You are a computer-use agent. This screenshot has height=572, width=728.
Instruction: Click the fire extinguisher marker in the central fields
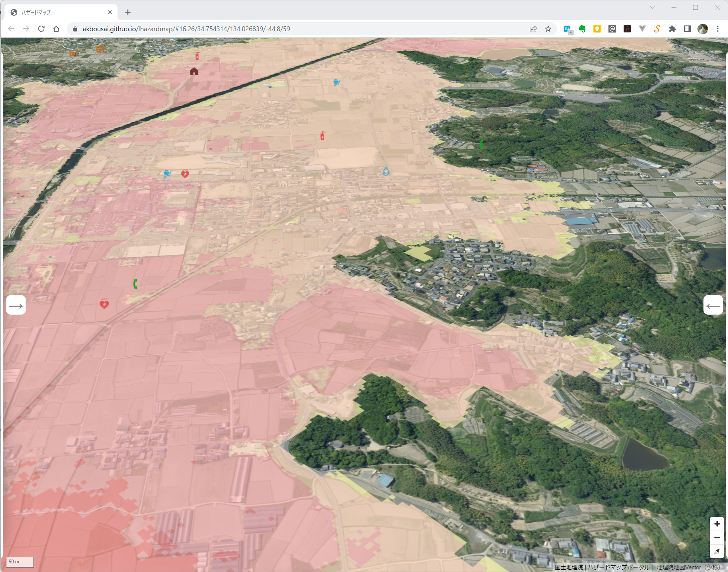click(322, 136)
